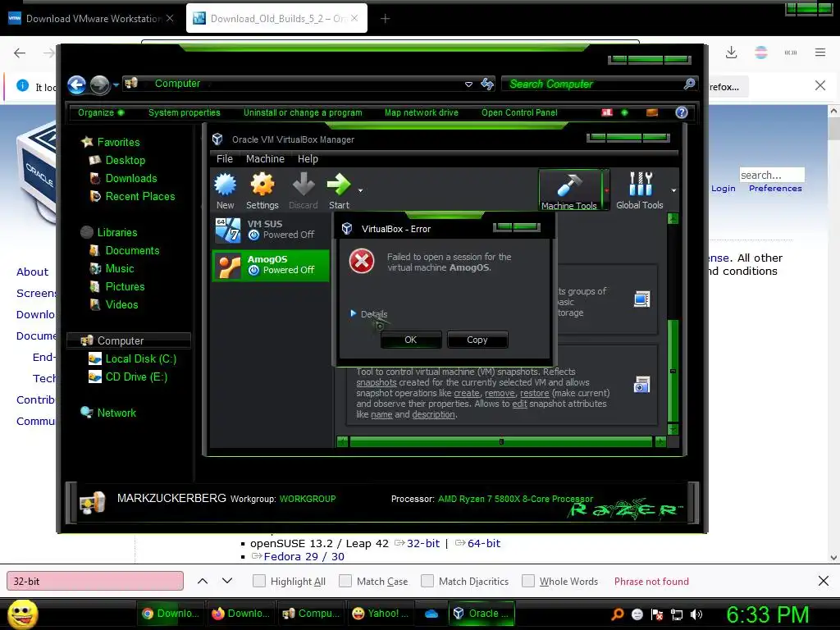Open the Global Tools dropdown arrow

click(x=673, y=190)
